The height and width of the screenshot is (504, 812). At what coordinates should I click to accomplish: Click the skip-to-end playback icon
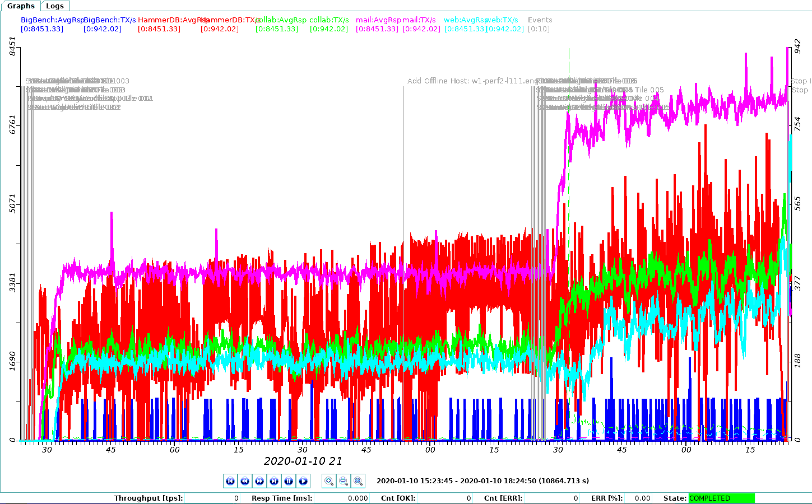(x=274, y=480)
